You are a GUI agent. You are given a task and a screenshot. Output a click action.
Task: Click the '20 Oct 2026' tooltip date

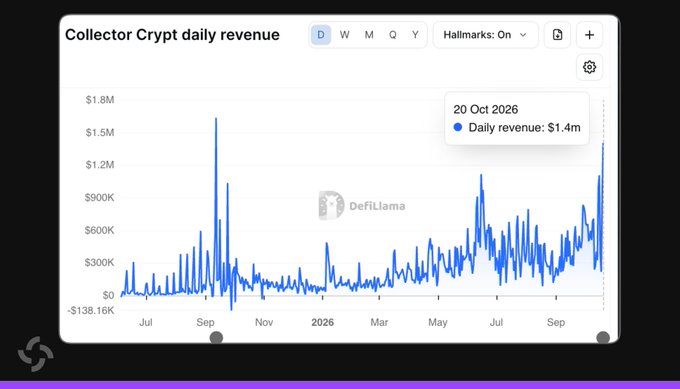tap(486, 109)
